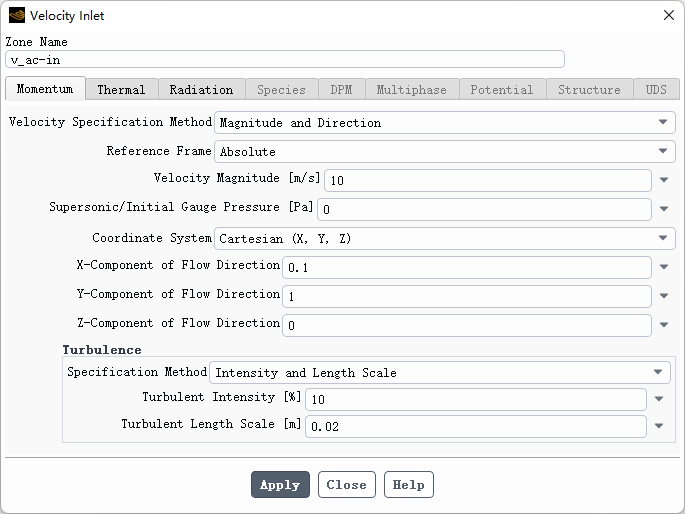Image resolution: width=685 pixels, height=514 pixels.
Task: Click the arrow beside Supersonic/Initial Gauge Pressure
Action: tap(664, 210)
